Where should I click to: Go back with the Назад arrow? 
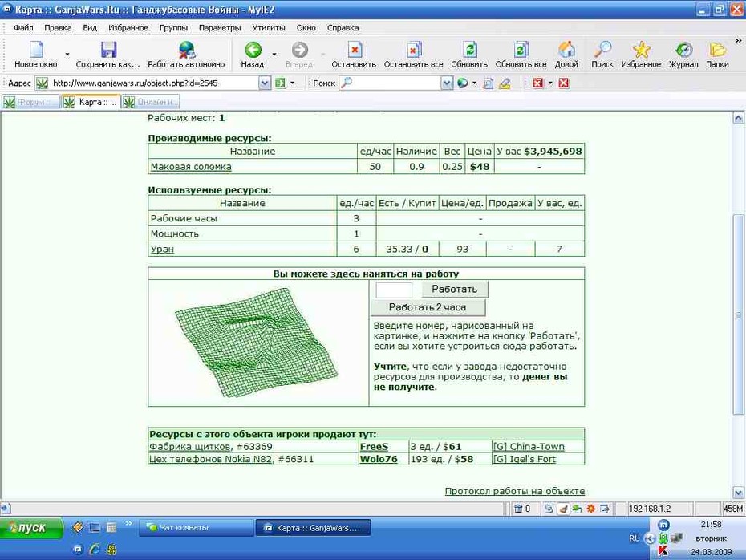coord(253,50)
